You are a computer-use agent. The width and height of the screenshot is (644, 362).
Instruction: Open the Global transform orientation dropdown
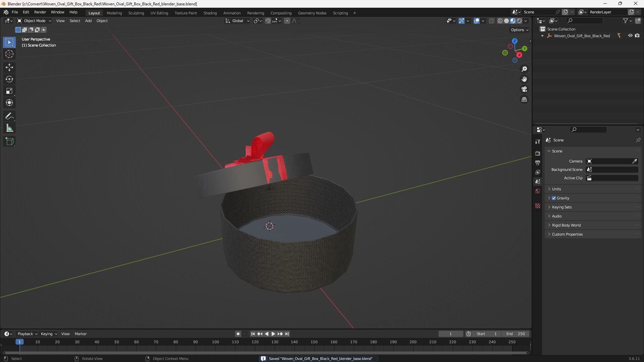tap(237, 21)
